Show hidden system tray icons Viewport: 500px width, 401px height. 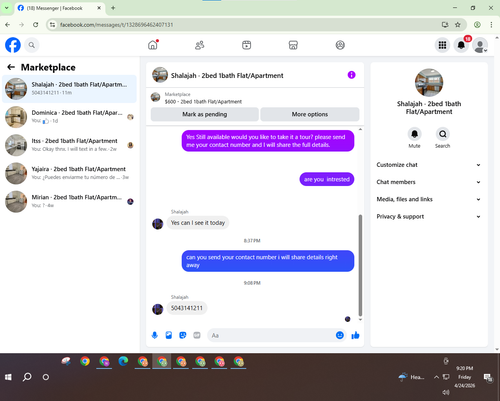436,377
